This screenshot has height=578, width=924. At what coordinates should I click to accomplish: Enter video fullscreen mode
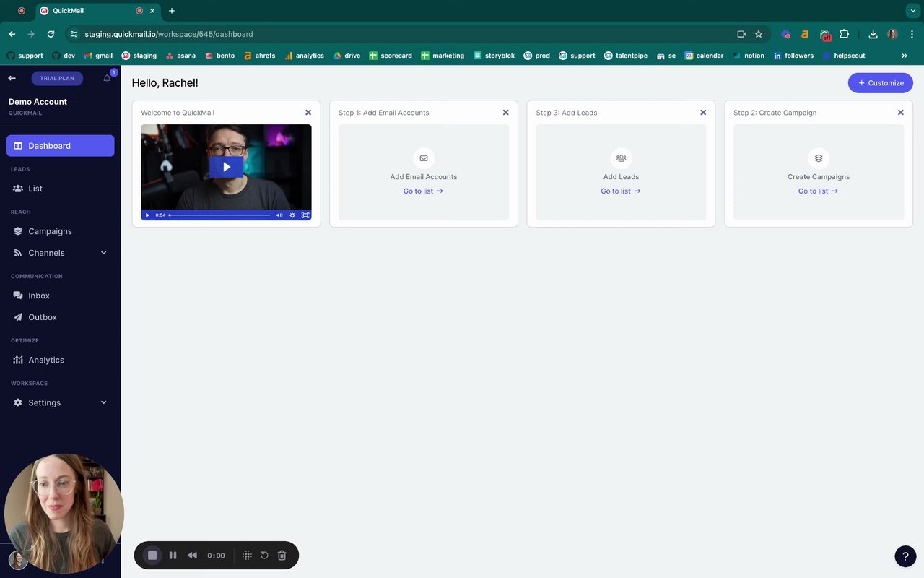pyautogui.click(x=305, y=215)
